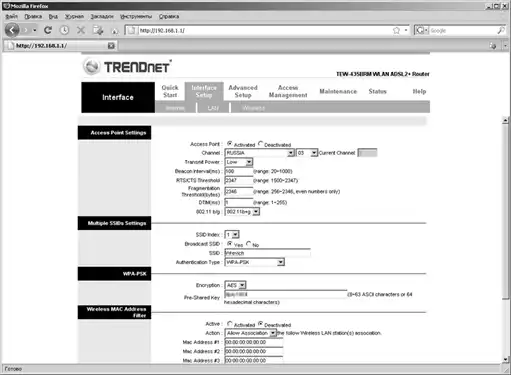Open the Channel country dropdown (RUSSIA)
Viewport: 511px width, 375px height.
click(x=260, y=153)
